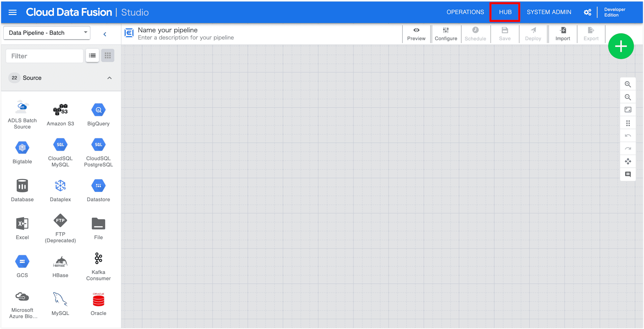Add the Bigtable source plugin
The width and height of the screenshot is (644, 329).
tap(22, 153)
